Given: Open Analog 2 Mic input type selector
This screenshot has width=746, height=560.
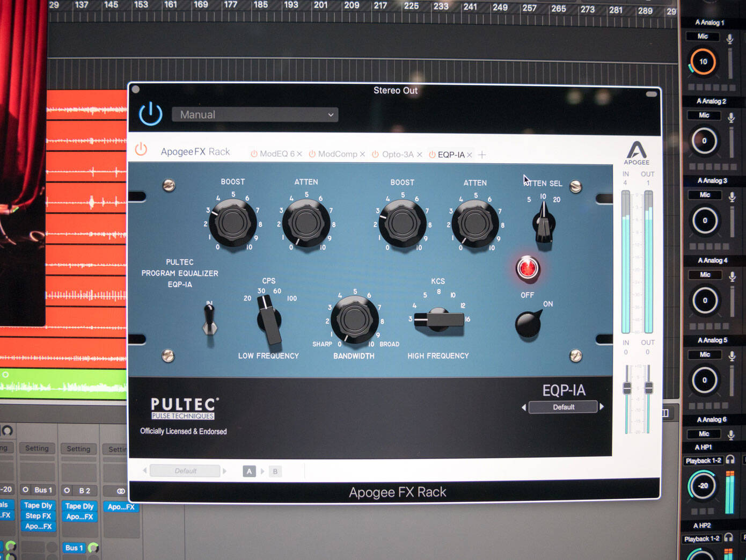Looking at the screenshot, I should [x=704, y=115].
